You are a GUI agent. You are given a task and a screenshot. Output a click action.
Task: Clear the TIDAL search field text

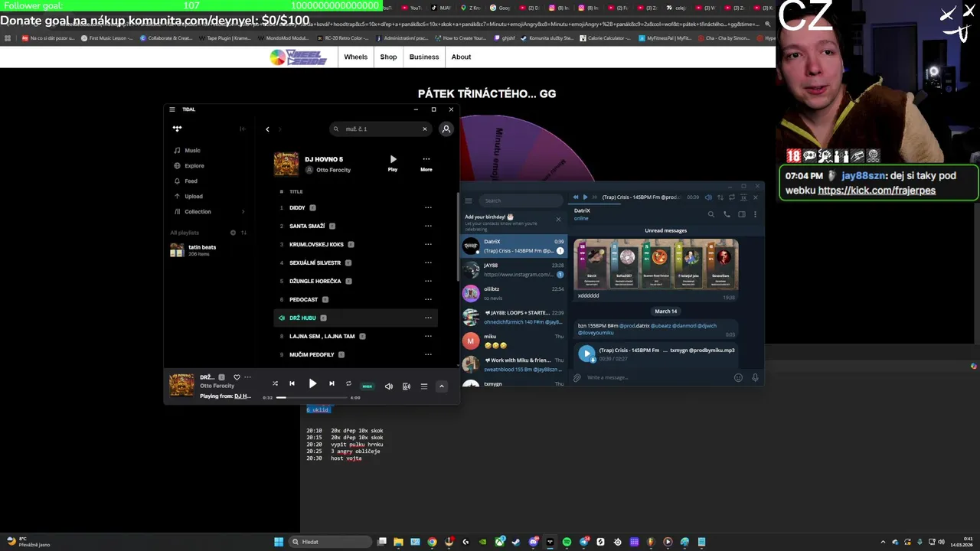pyautogui.click(x=424, y=129)
